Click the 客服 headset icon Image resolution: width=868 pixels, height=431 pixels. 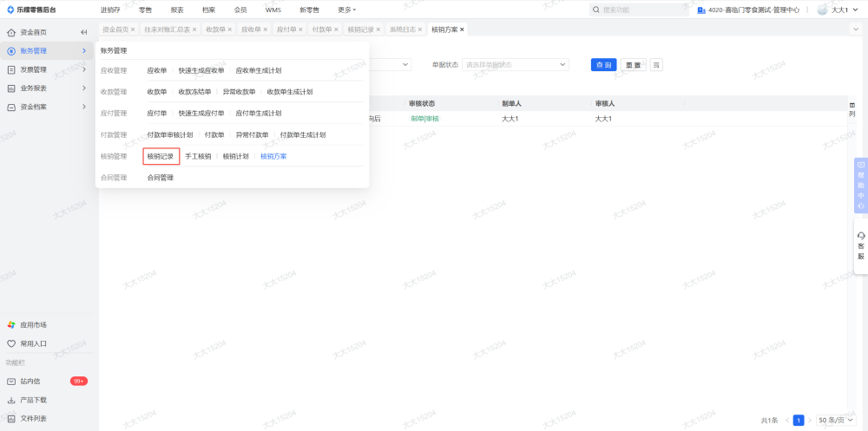(861, 236)
